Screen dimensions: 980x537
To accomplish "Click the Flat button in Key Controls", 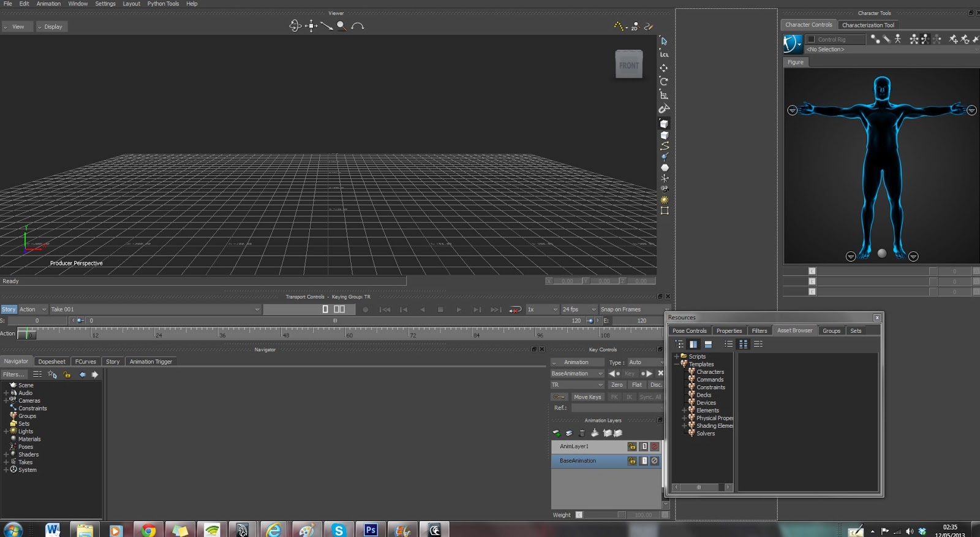I will 637,385.
